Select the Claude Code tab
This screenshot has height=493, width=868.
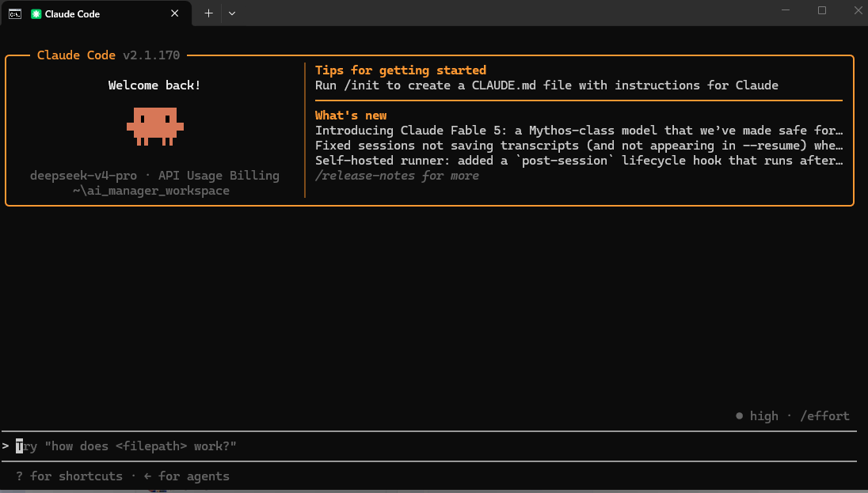pyautogui.click(x=97, y=13)
